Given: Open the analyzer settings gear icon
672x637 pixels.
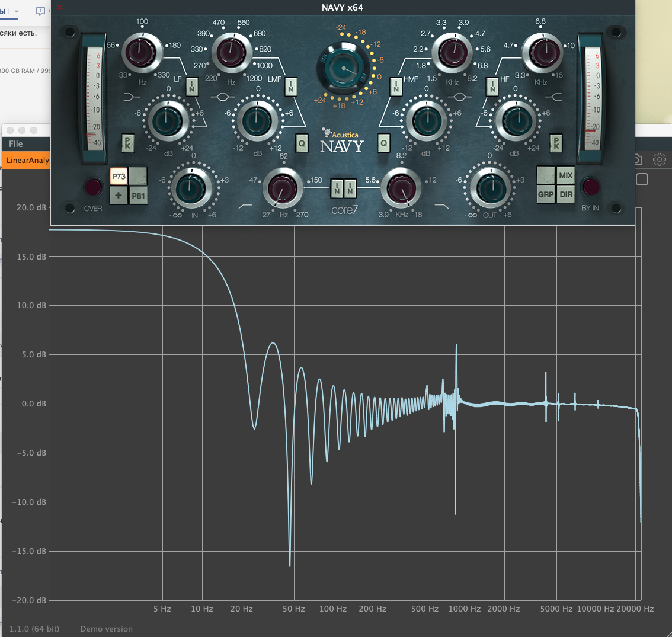Looking at the screenshot, I should (x=659, y=159).
